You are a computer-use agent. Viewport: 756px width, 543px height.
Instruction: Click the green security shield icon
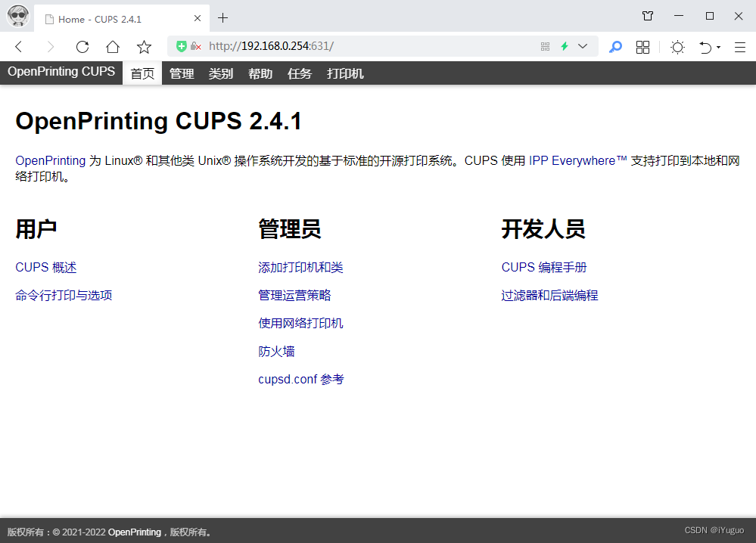[182, 46]
